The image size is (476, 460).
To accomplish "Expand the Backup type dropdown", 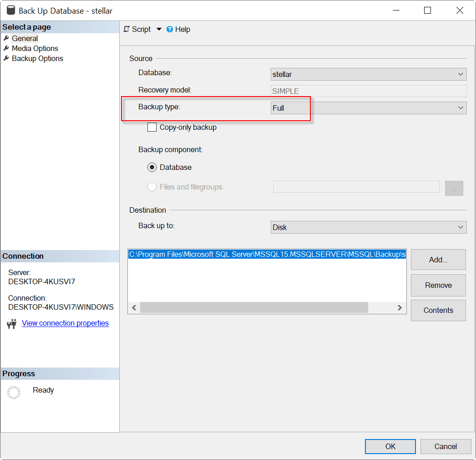I will [368, 108].
